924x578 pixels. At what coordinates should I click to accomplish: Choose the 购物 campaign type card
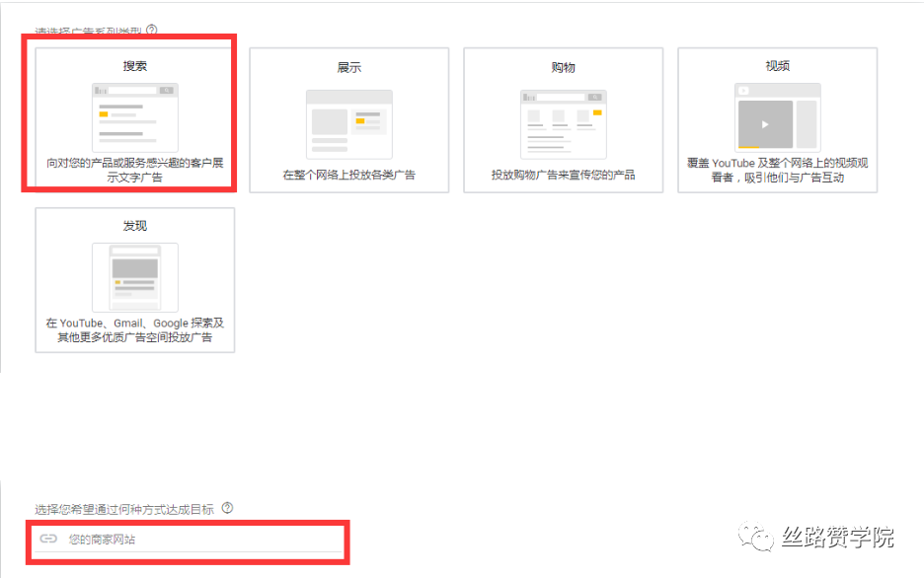pyautogui.click(x=564, y=120)
